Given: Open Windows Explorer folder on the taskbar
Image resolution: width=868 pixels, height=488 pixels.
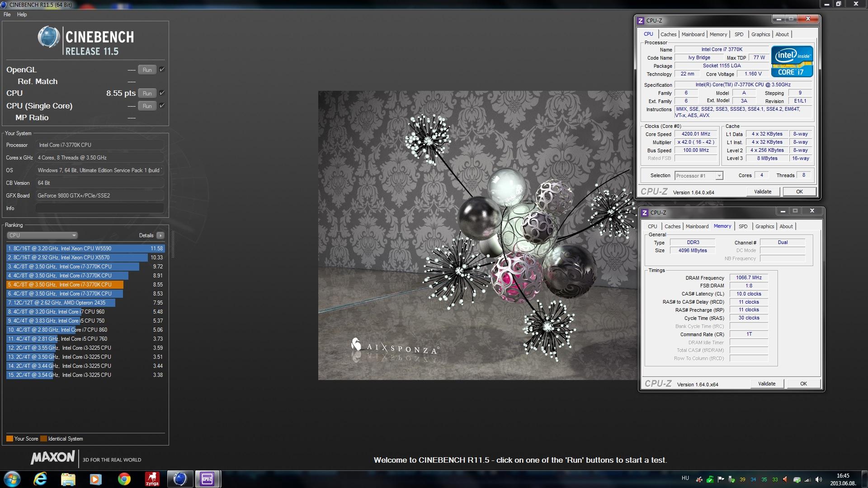Looking at the screenshot, I should pos(68,479).
